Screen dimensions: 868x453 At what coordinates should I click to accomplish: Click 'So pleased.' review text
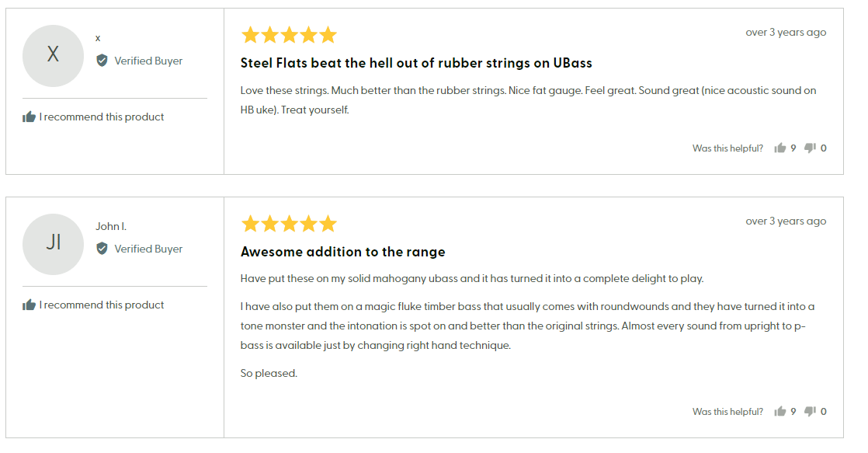pos(269,374)
